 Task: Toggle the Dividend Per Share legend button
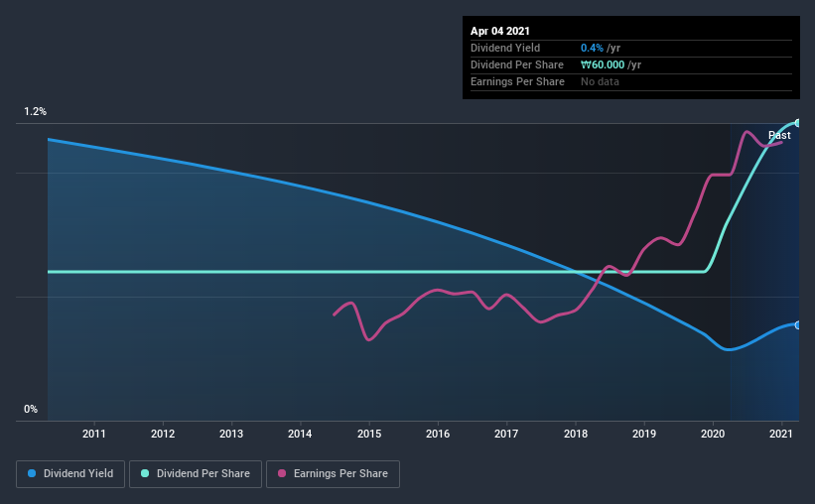click(x=196, y=474)
